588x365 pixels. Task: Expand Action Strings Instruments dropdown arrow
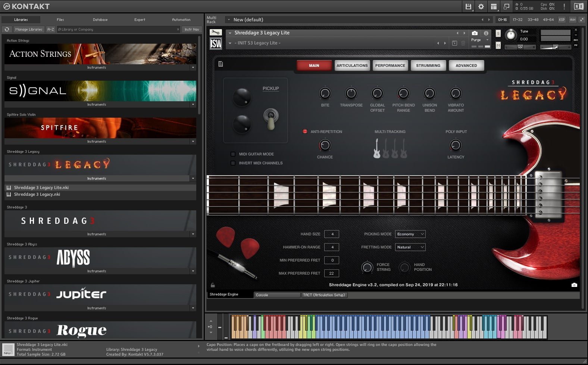coord(193,68)
